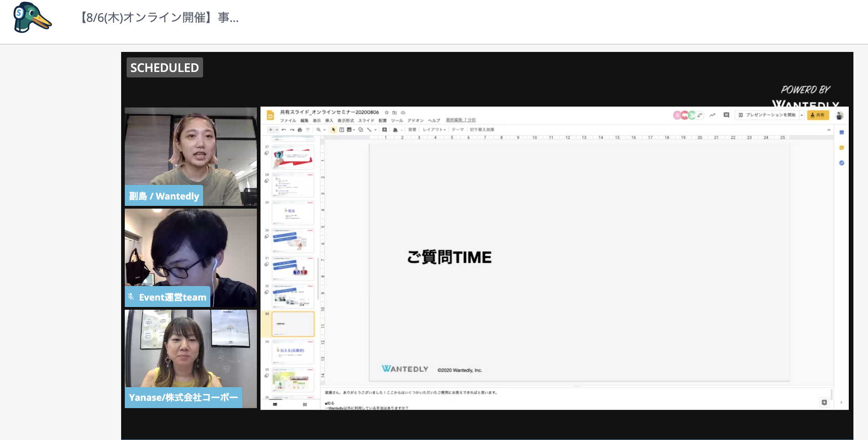868x440 pixels.
Task: Click the insert image icon
Action: 349,130
